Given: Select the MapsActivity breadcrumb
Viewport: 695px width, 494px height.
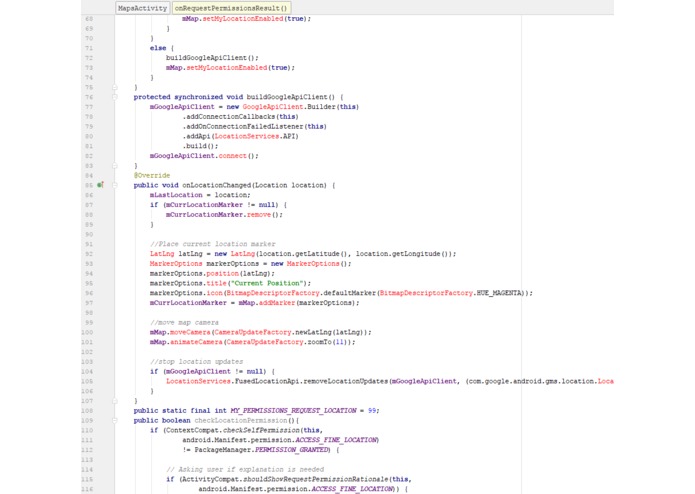Looking at the screenshot, I should click(x=142, y=8).
